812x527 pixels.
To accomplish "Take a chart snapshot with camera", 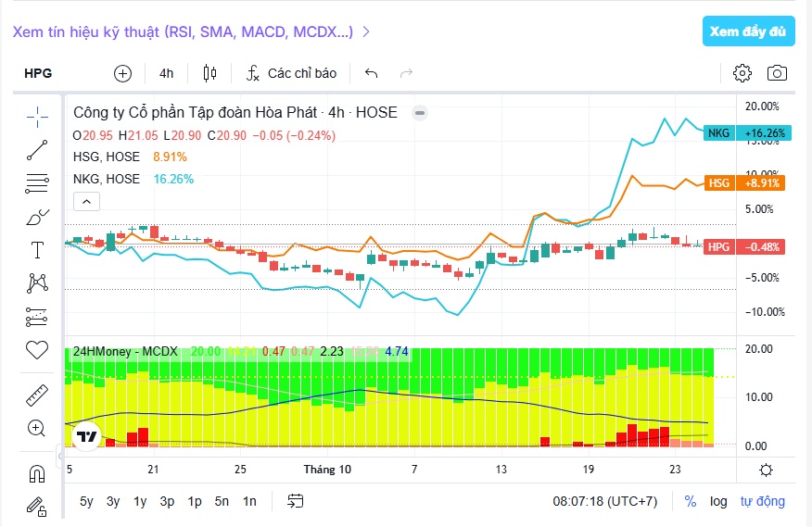I will [x=777, y=73].
